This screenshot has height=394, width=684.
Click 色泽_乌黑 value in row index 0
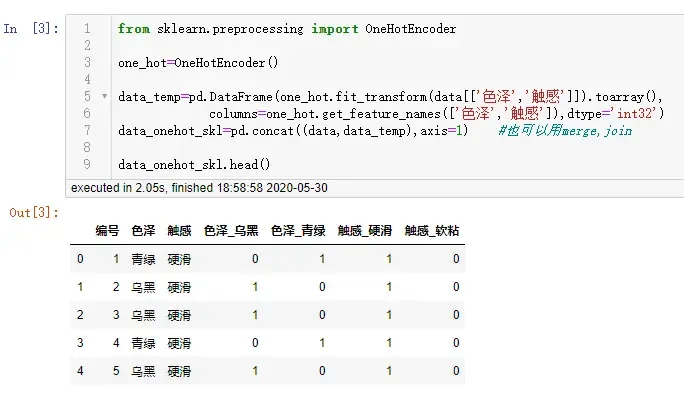point(255,259)
